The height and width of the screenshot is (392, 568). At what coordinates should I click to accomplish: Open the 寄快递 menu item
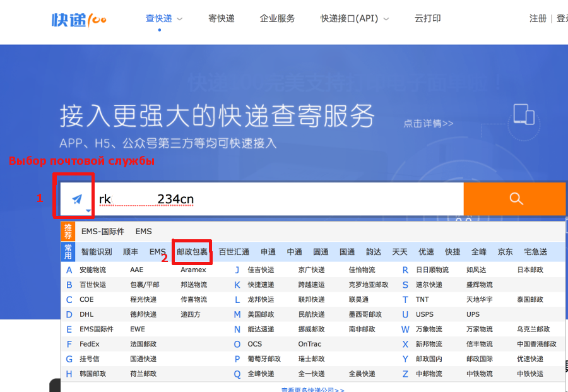click(x=222, y=18)
